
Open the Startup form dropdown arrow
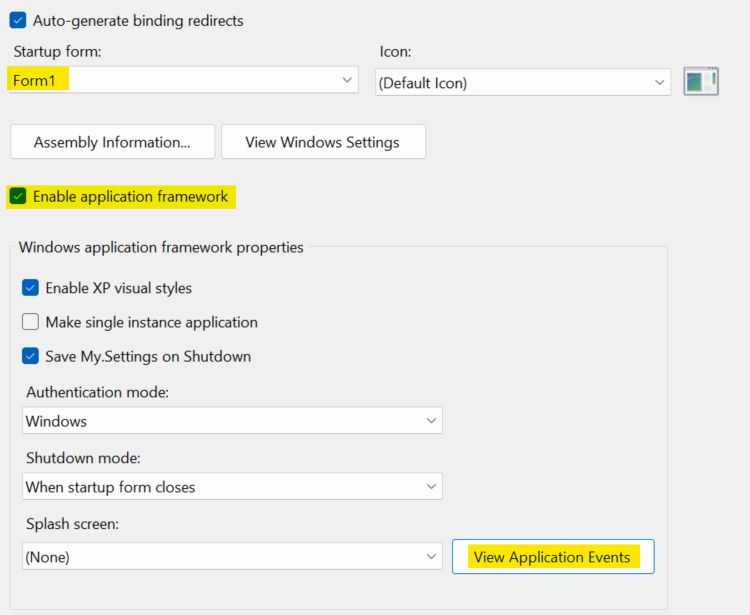pyautogui.click(x=347, y=80)
